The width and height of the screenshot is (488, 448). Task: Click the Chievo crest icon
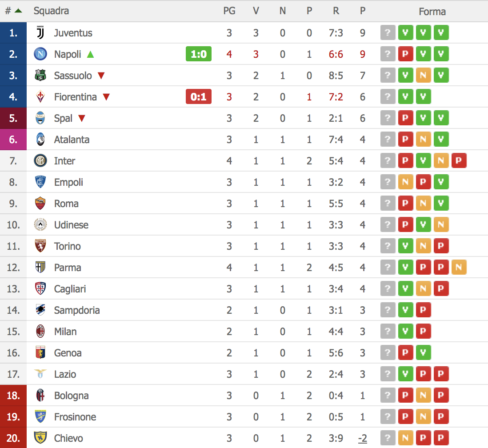tap(40, 438)
